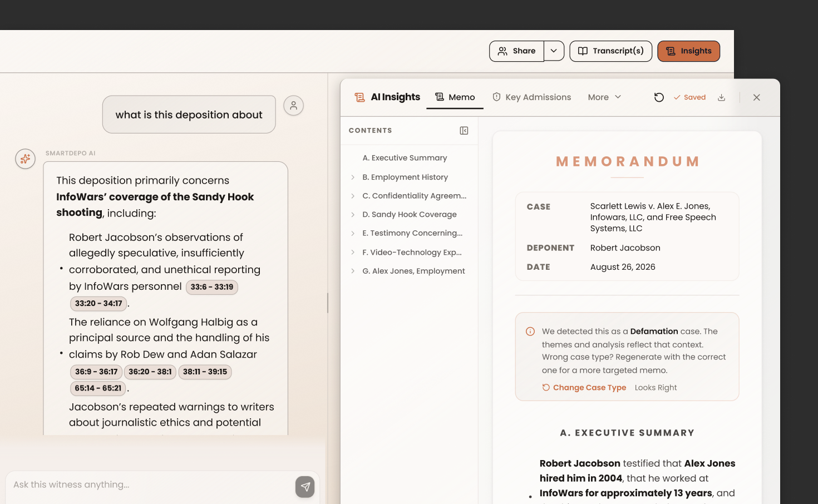Click the date August 26, 2026
The width and height of the screenshot is (818, 504).
(x=623, y=267)
